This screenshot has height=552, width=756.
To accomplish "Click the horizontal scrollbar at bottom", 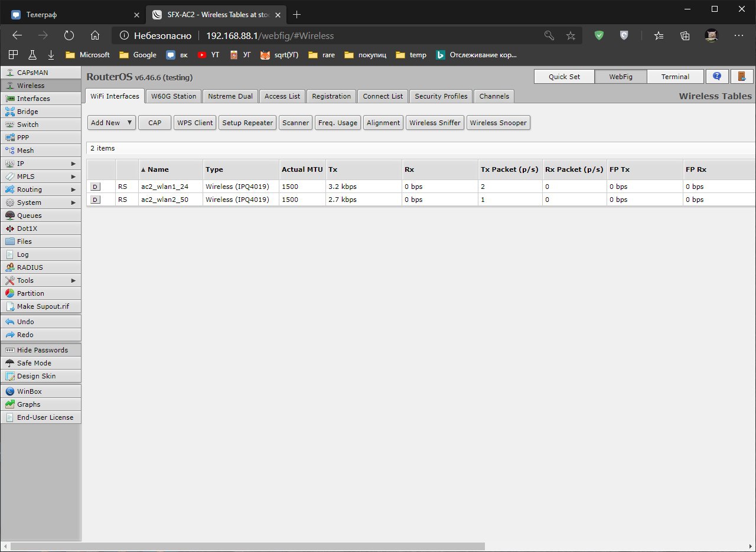I will coord(248,546).
